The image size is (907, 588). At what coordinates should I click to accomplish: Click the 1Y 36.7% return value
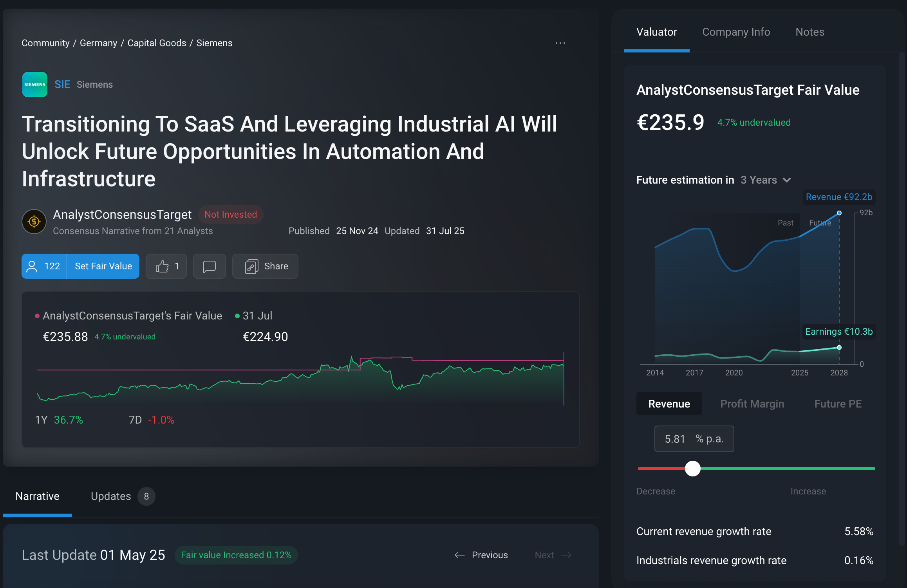[69, 420]
